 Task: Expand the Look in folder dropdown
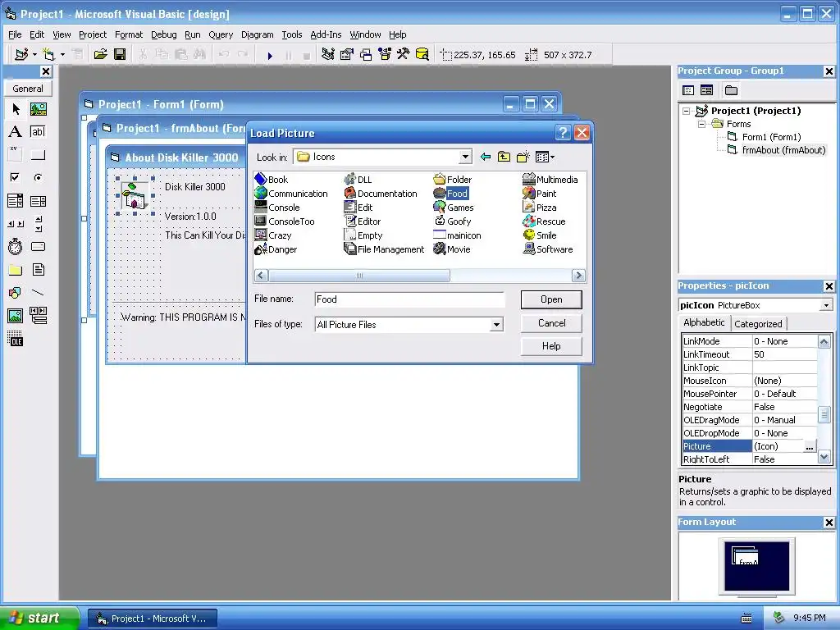pos(465,157)
